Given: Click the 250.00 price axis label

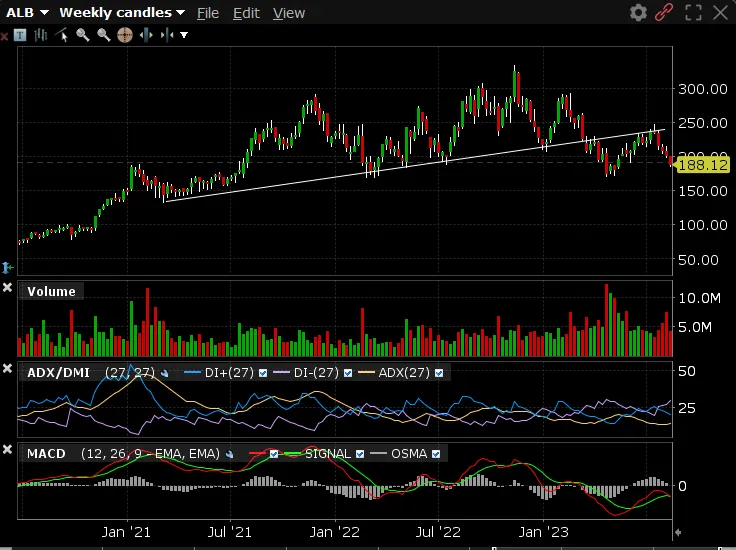Looking at the screenshot, I should click(703, 123).
